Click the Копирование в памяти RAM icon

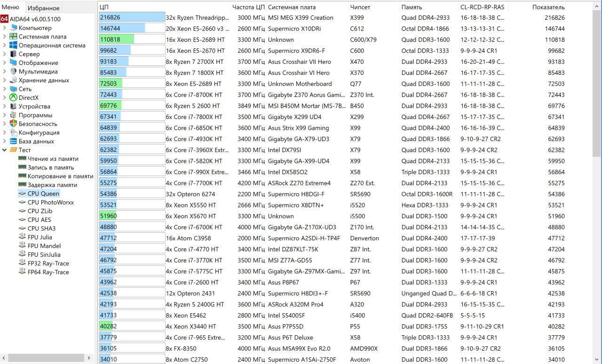(22, 176)
